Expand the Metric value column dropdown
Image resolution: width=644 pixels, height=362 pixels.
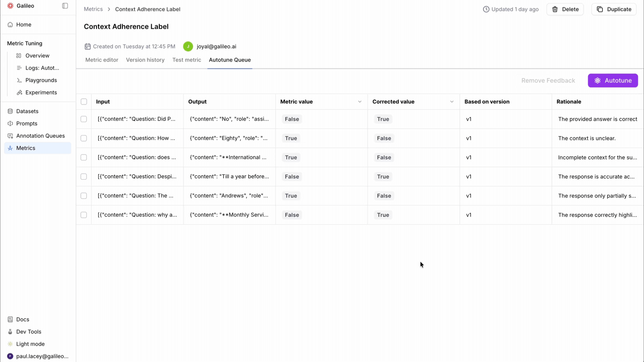(x=360, y=102)
